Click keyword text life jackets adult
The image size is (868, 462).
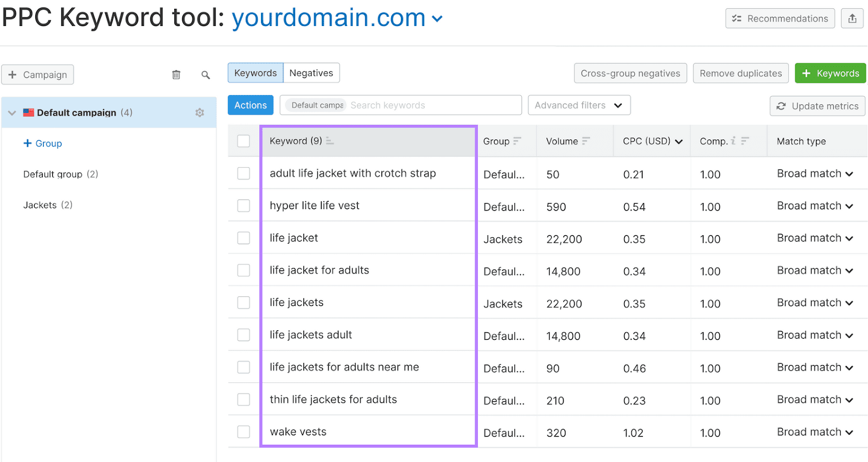[x=311, y=335]
